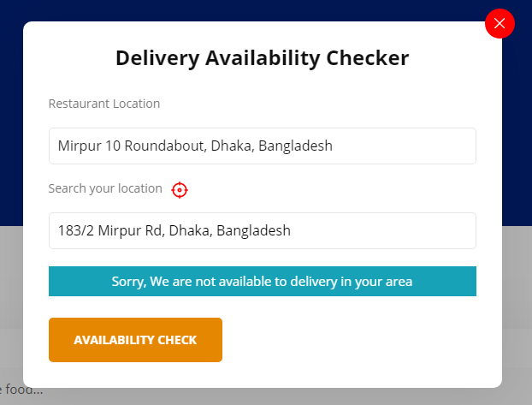Image resolution: width=532 pixels, height=405 pixels.
Task: Dismiss the popup with the white X icon
Action: (x=499, y=23)
